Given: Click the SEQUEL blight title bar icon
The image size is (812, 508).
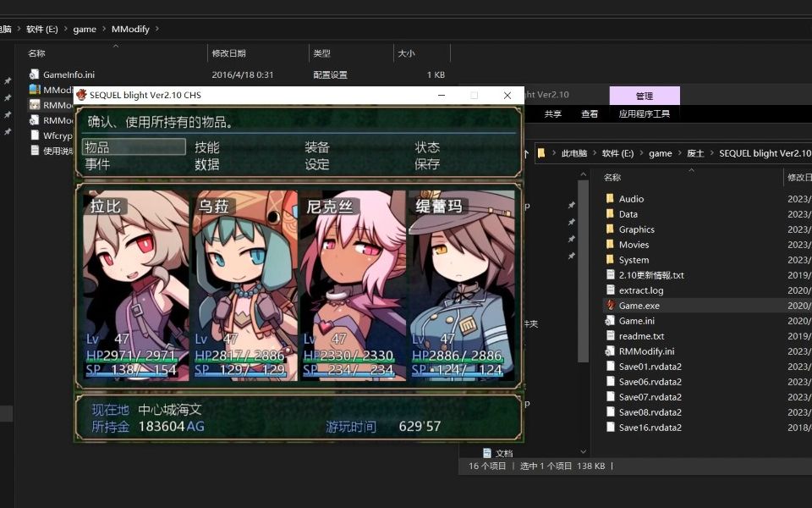Looking at the screenshot, I should click(81, 95).
